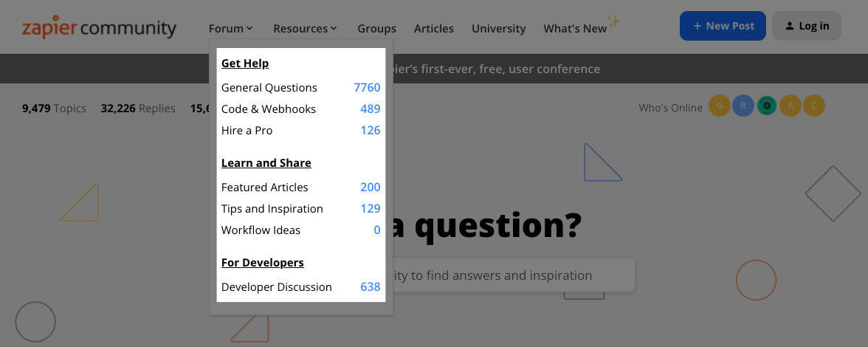Screen dimensions: 868x347
Task: Click the Zapier Community logo
Action: (x=99, y=27)
